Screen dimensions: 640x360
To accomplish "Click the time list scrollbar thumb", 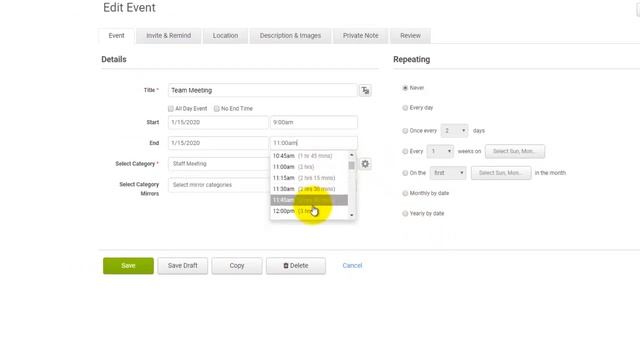I will point(351,165).
